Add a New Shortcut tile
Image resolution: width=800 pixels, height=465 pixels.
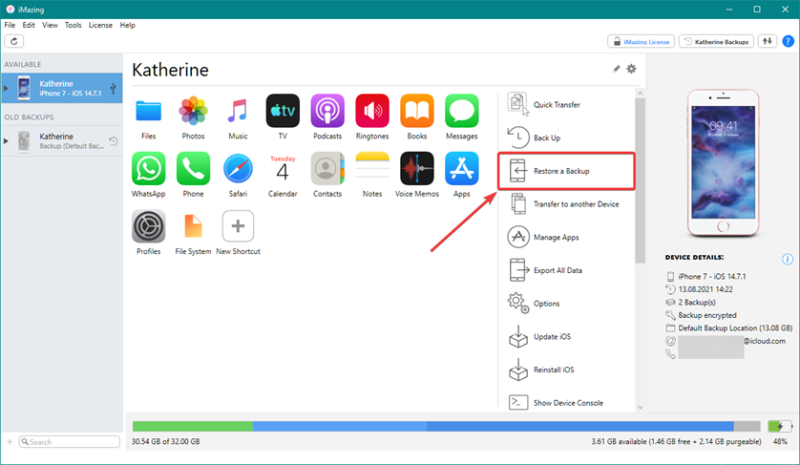(237, 226)
